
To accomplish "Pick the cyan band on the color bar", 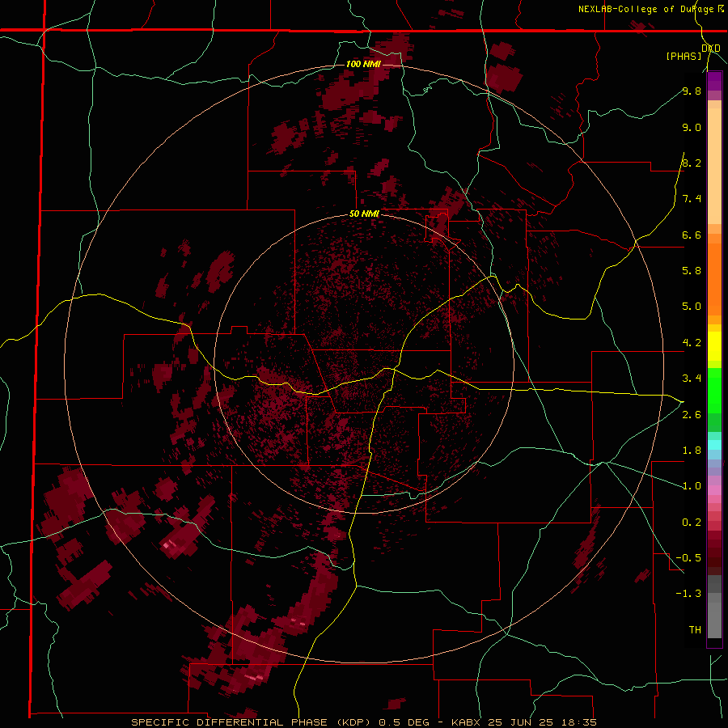I will tap(714, 445).
